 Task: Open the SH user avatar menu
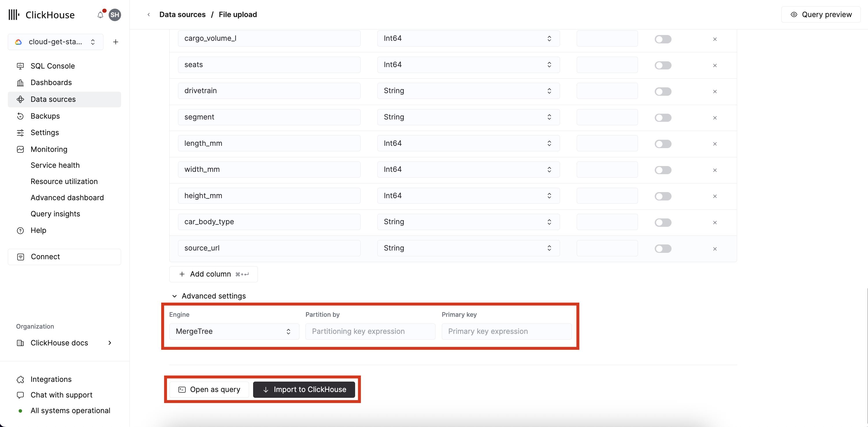click(114, 15)
